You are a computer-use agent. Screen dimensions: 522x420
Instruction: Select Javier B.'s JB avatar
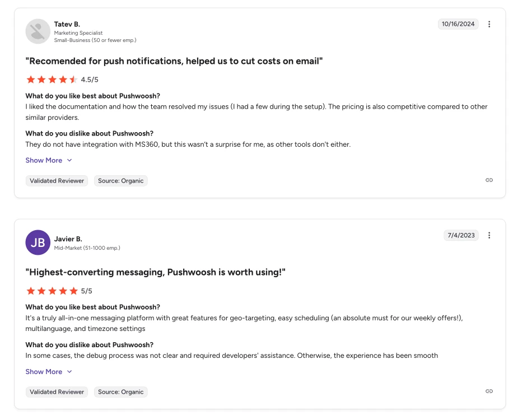38,242
